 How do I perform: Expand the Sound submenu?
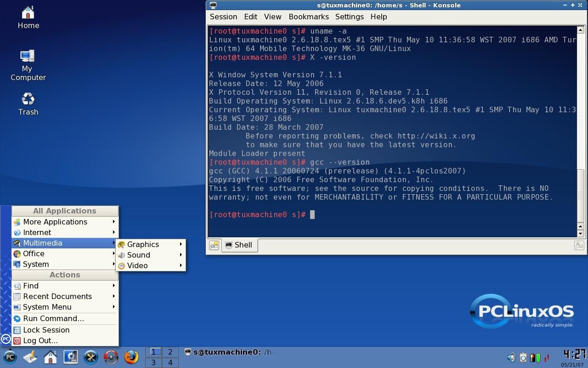point(151,255)
